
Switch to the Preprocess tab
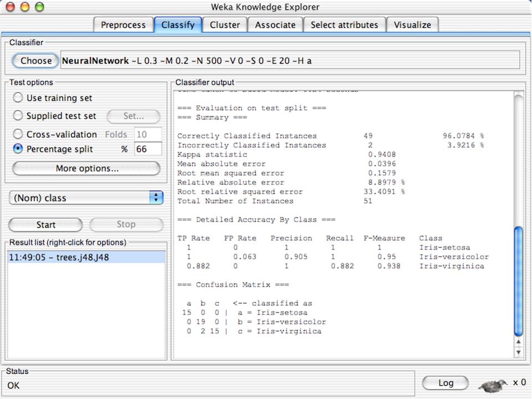click(123, 25)
